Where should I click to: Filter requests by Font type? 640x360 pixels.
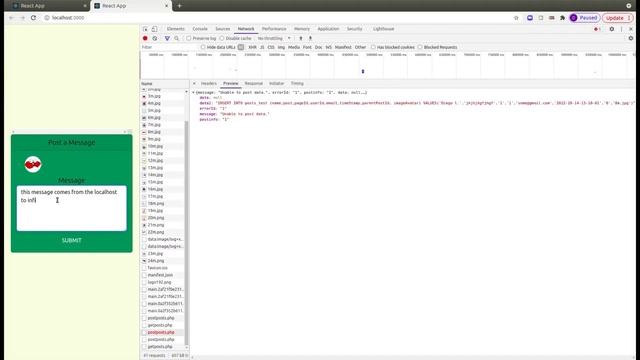pos(307,47)
